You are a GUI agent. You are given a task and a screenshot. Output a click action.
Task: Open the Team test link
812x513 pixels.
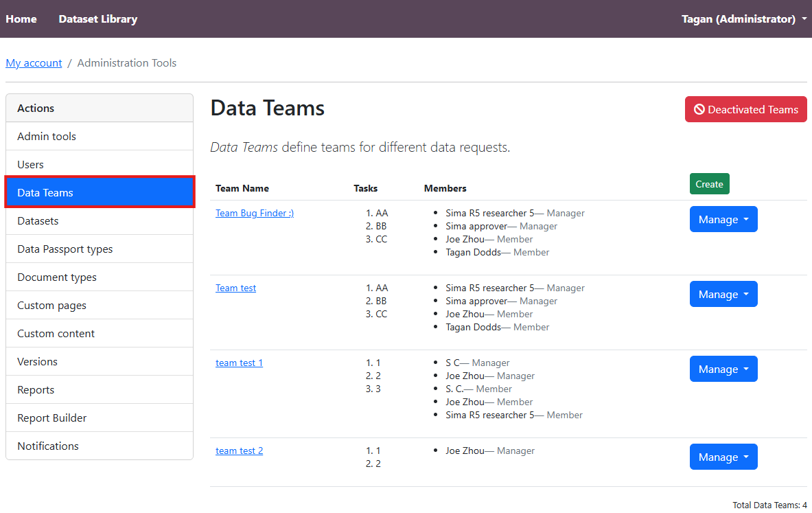click(x=235, y=288)
